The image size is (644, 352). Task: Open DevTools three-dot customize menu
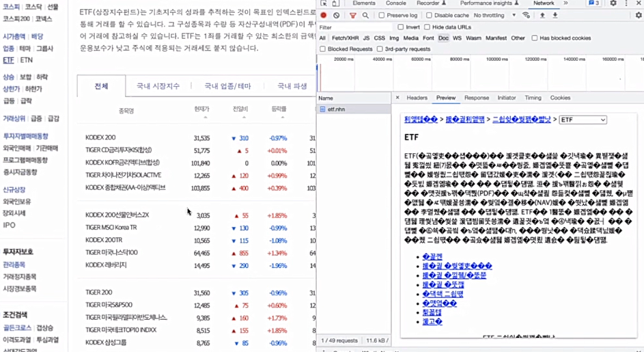click(626, 3)
